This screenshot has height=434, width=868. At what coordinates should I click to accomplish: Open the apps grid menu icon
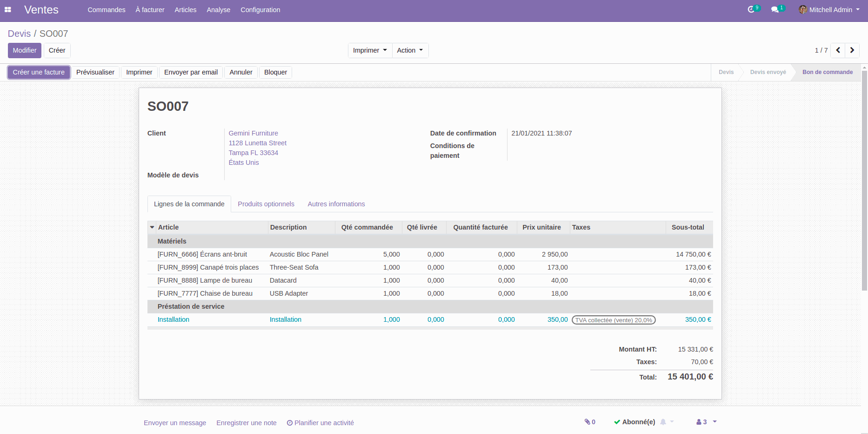[8, 10]
